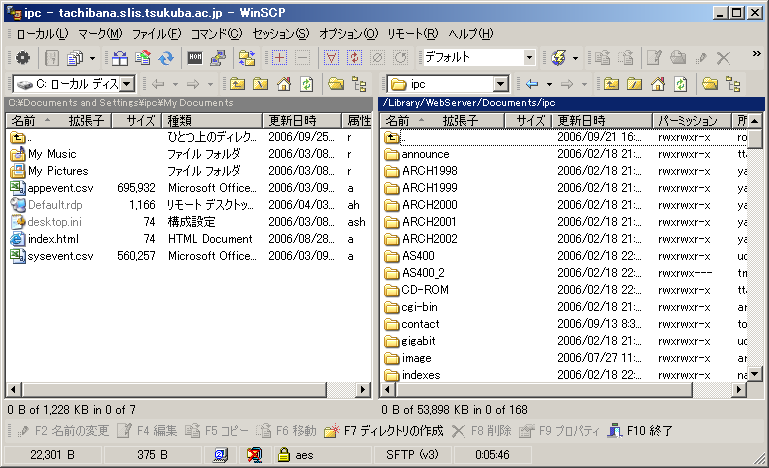Open the ヘルプ(H) menu
This screenshot has width=769, height=468.
[470, 34]
